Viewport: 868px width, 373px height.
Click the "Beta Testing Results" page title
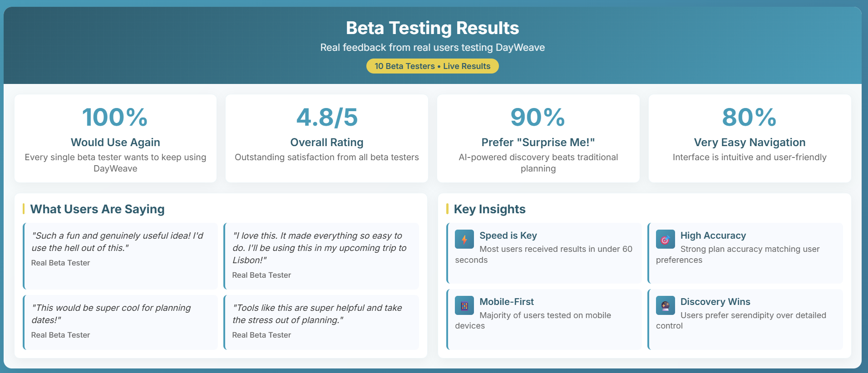pyautogui.click(x=432, y=28)
